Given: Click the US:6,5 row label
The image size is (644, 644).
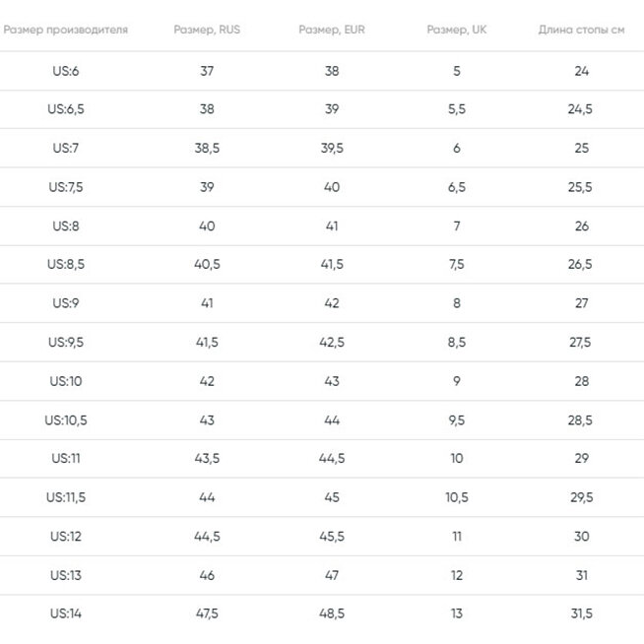Looking at the screenshot, I should pos(66,109).
